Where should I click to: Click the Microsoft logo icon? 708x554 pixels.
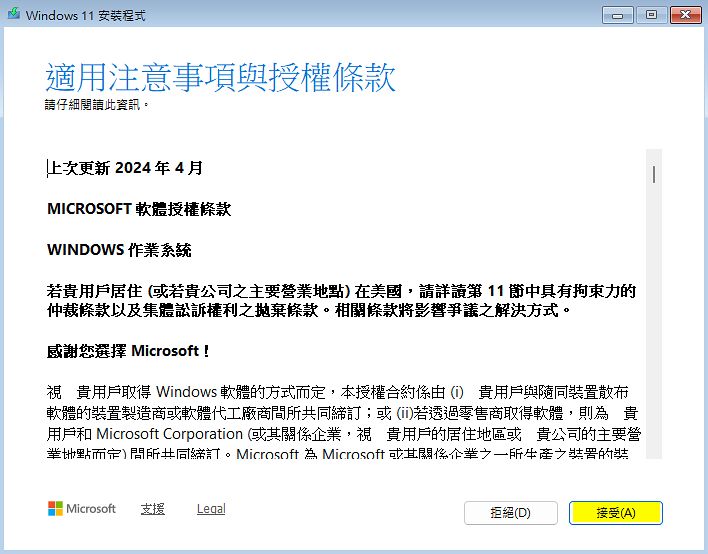coord(55,508)
